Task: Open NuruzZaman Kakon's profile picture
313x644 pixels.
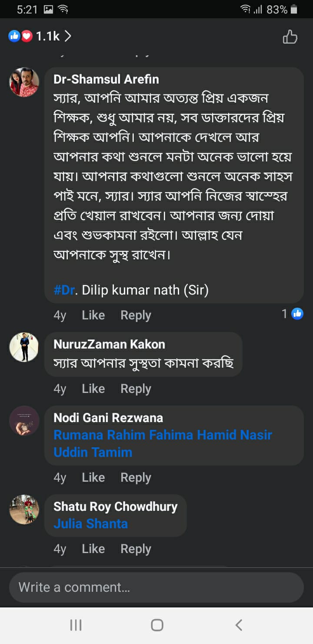Action: pos(24,347)
